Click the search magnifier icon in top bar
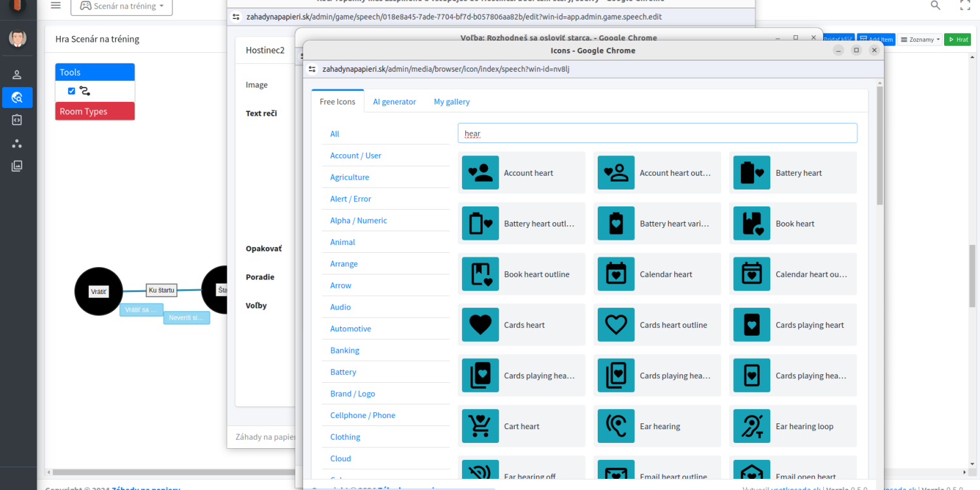Screen dimensions: 980x490 (936, 6)
